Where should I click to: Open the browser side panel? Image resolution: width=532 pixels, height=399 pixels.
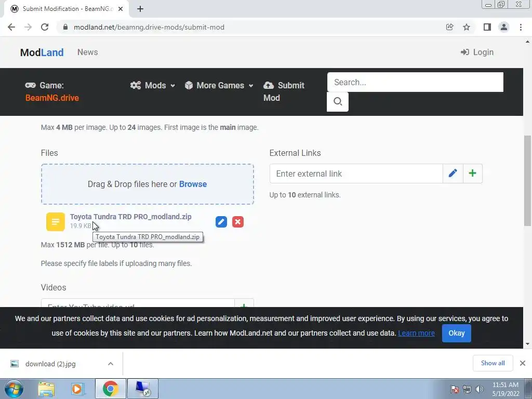coord(487,27)
